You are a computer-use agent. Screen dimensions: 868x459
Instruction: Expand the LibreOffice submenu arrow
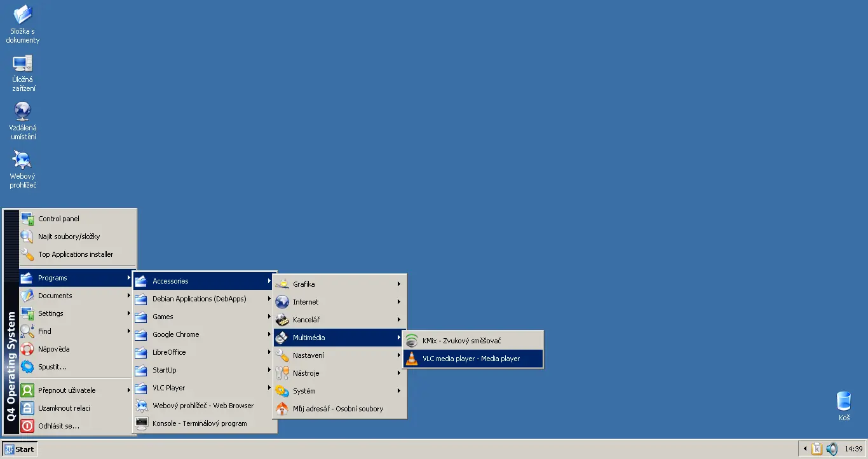click(x=269, y=352)
